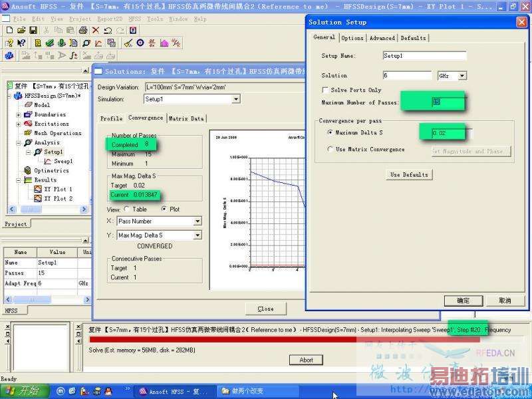
Task: Enable Solve Ports Only checkbox
Action: (x=325, y=90)
